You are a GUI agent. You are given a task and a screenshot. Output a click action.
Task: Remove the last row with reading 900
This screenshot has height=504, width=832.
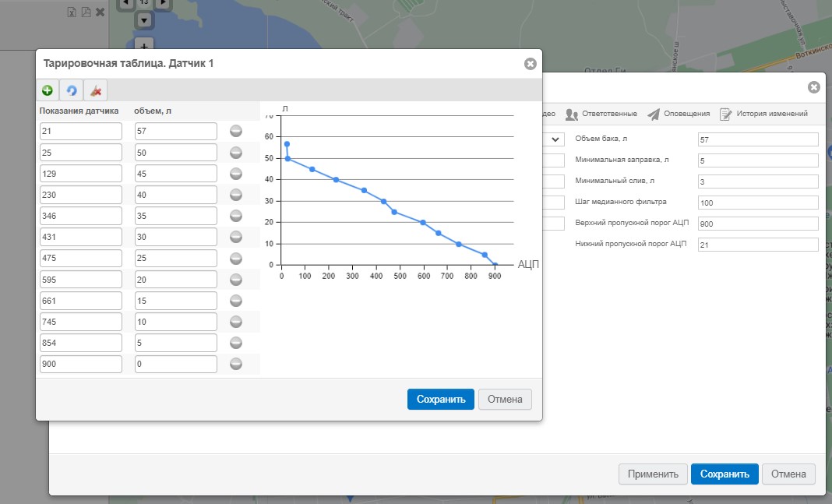click(235, 363)
